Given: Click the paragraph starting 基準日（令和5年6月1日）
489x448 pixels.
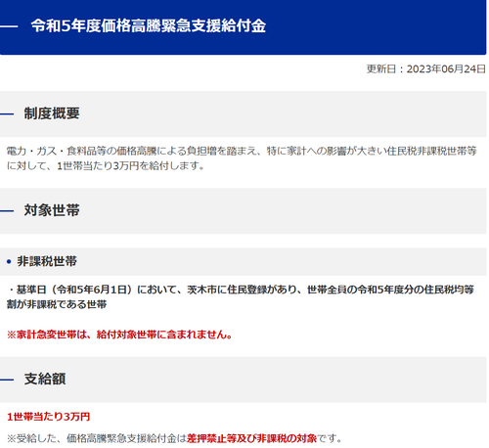Looking at the screenshot, I should point(241,296).
